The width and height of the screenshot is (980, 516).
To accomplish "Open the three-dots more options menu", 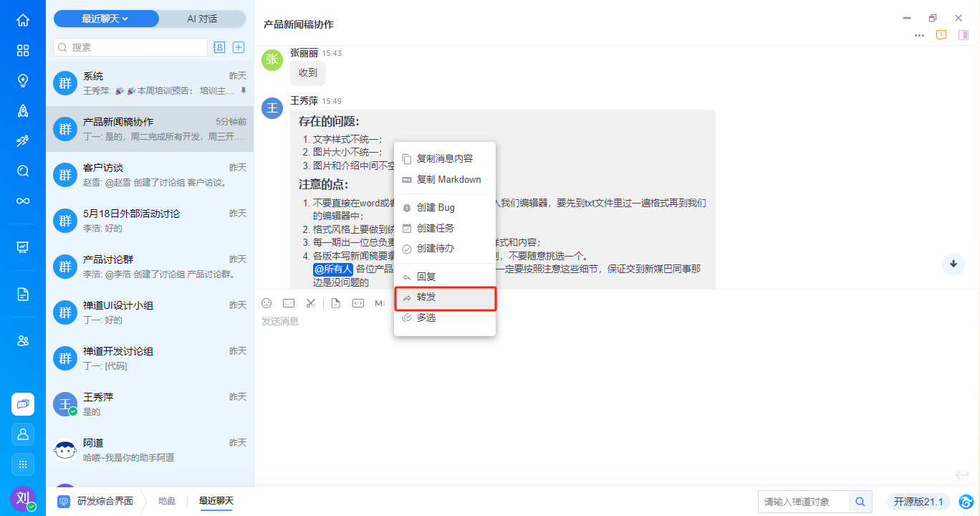I will pyautogui.click(x=919, y=35).
